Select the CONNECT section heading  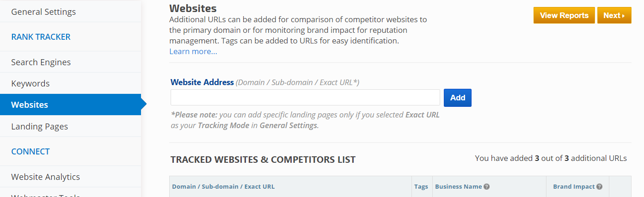31,152
